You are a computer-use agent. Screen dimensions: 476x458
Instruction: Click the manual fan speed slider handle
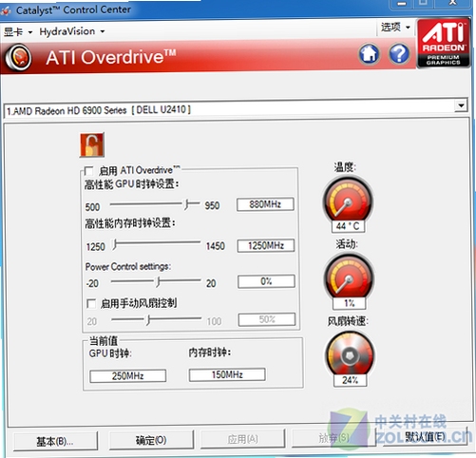pos(148,320)
